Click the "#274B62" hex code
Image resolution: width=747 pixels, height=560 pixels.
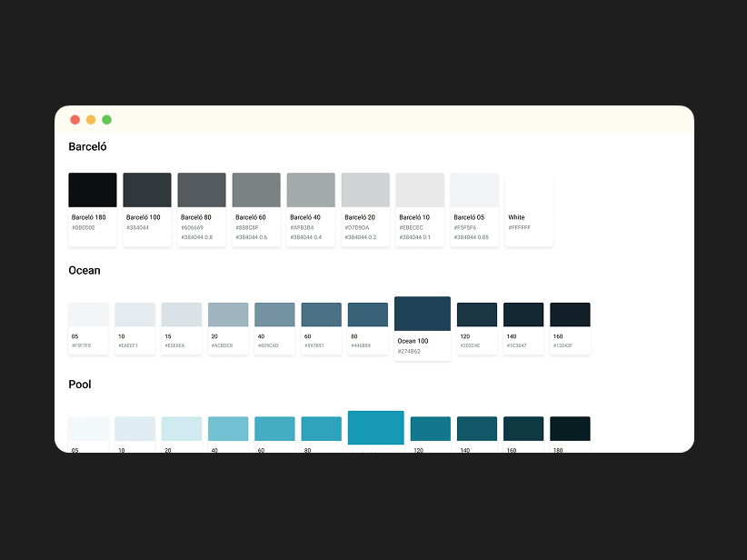[409, 352]
